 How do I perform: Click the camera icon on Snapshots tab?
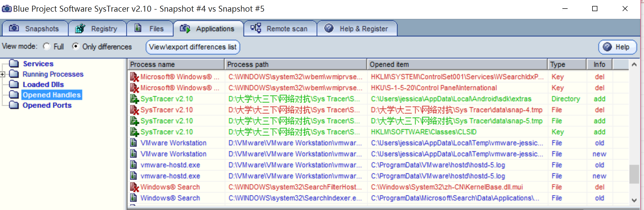(x=14, y=28)
